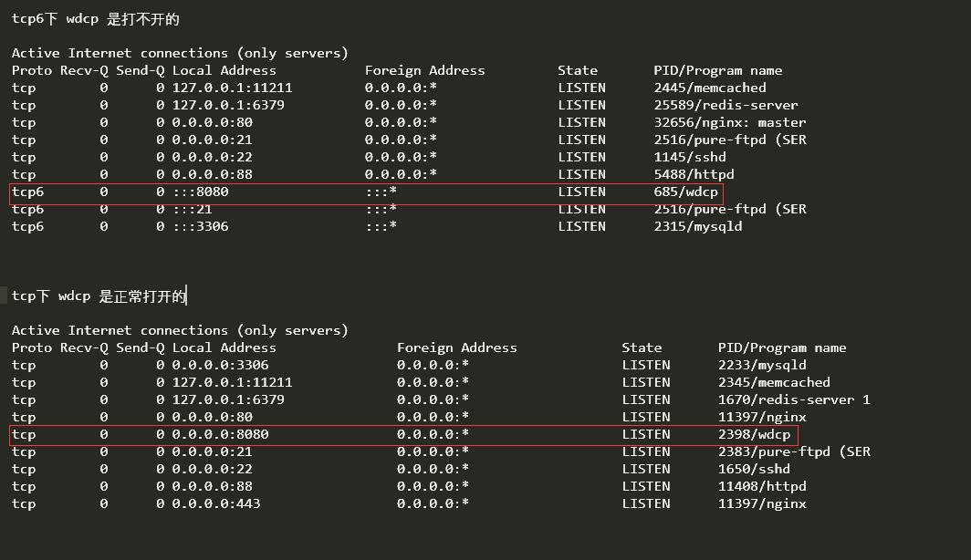Click '25589/redis-server' program name
Screen dimensions: 971x560
pos(726,106)
